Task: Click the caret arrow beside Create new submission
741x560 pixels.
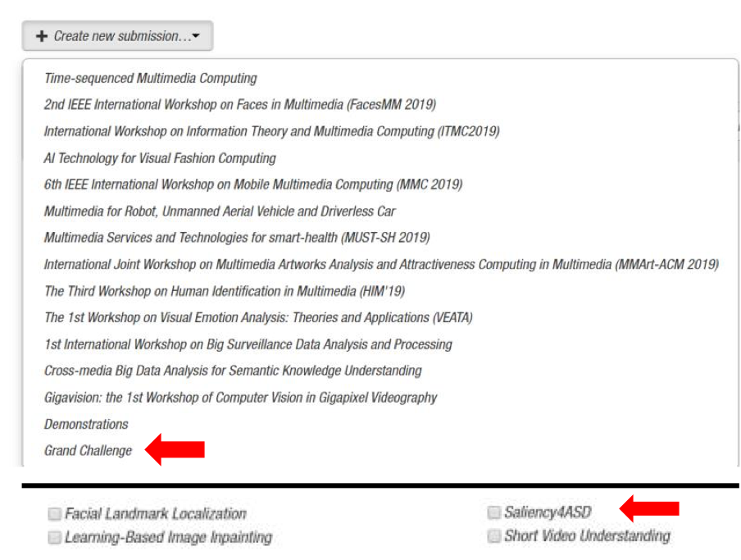Action: (x=196, y=35)
